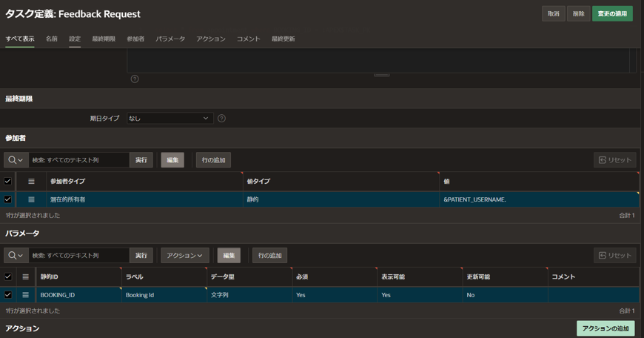Open row actions menu for BOOKING_ID row

[25, 295]
